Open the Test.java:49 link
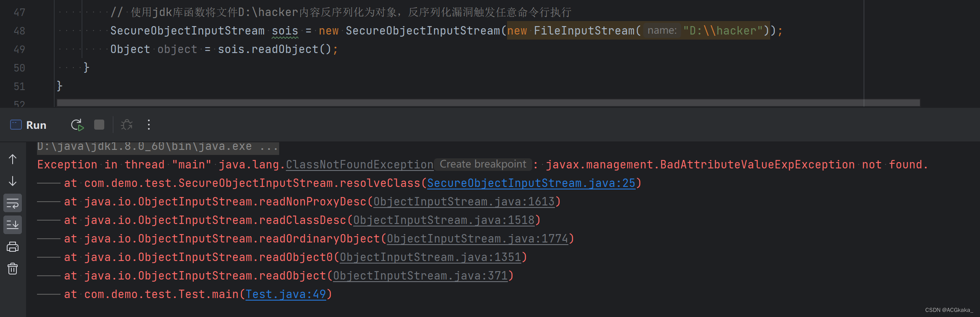The width and height of the screenshot is (980, 317). tap(286, 294)
